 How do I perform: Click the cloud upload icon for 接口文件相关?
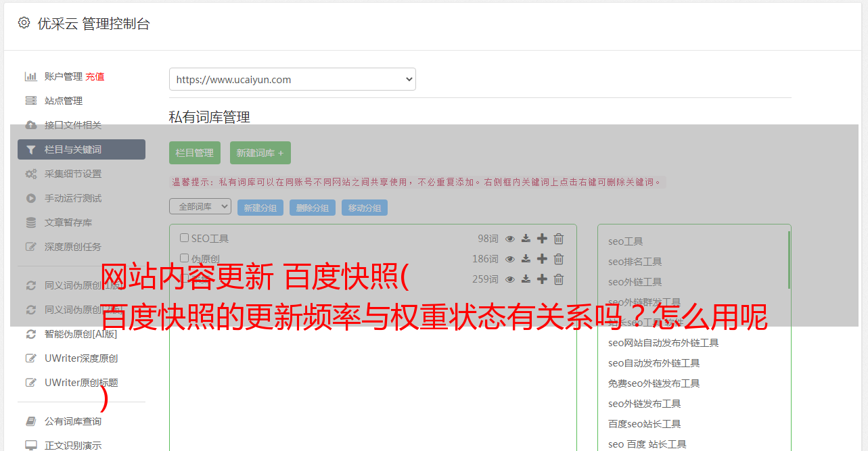[x=30, y=125]
